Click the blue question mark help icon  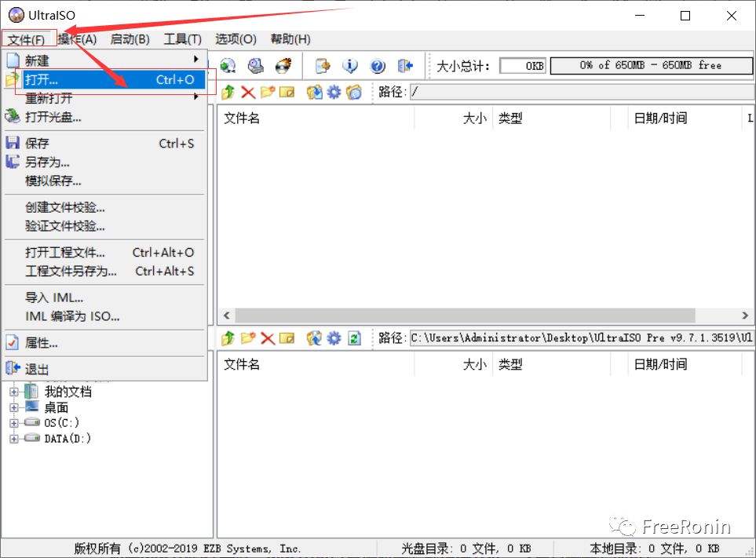click(378, 66)
